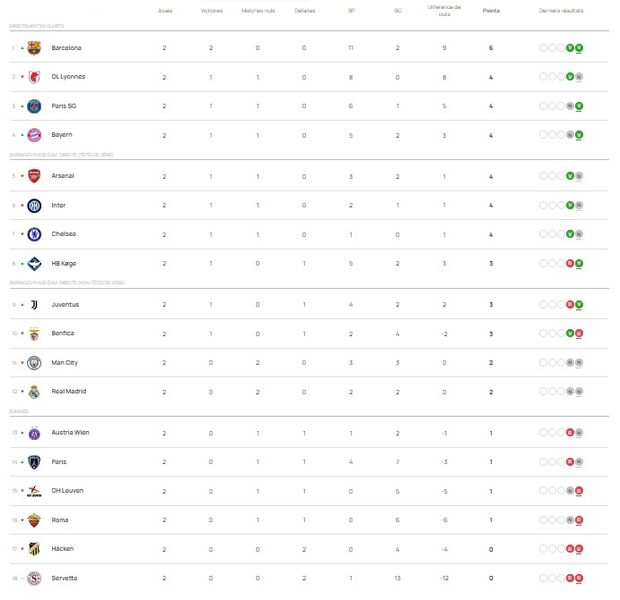Click the Real Madrid crest
The image size is (620, 600).
coord(34,392)
